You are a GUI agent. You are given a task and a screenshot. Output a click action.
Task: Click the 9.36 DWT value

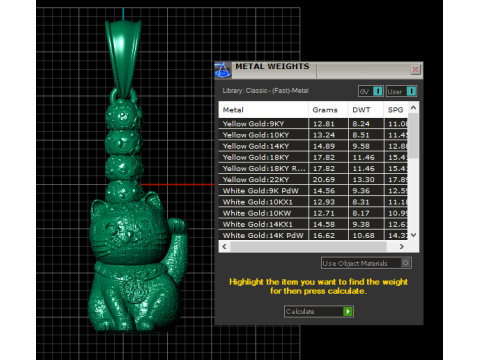(361, 191)
